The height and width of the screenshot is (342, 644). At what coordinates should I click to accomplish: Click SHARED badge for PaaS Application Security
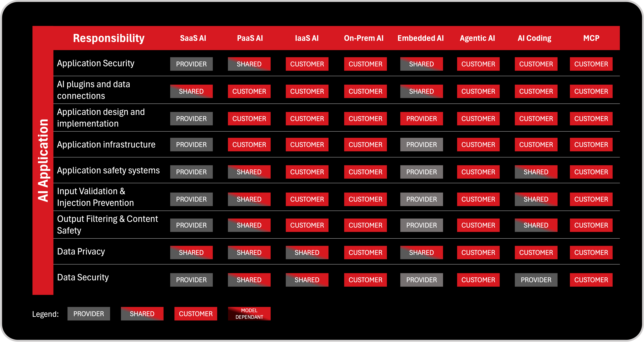249,64
